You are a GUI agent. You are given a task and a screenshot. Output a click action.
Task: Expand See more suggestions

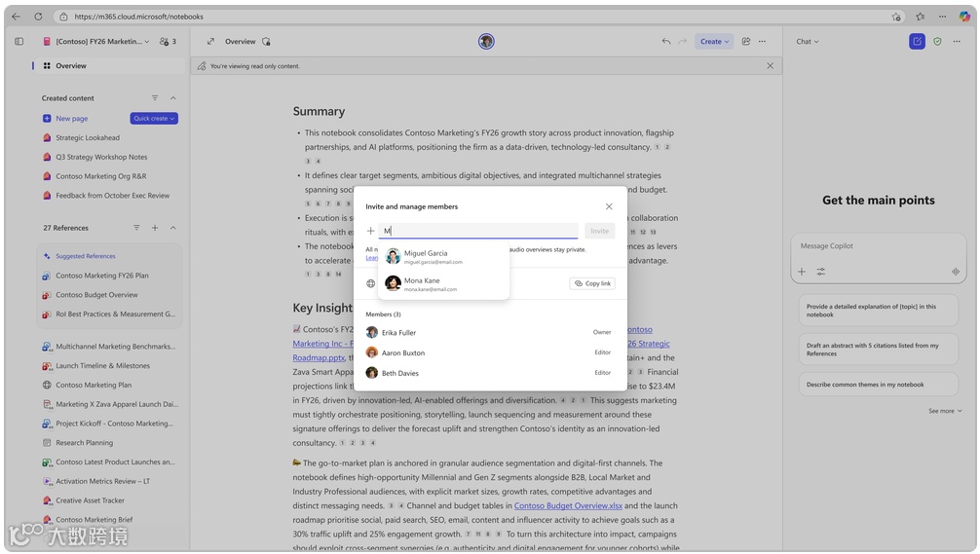pos(945,411)
